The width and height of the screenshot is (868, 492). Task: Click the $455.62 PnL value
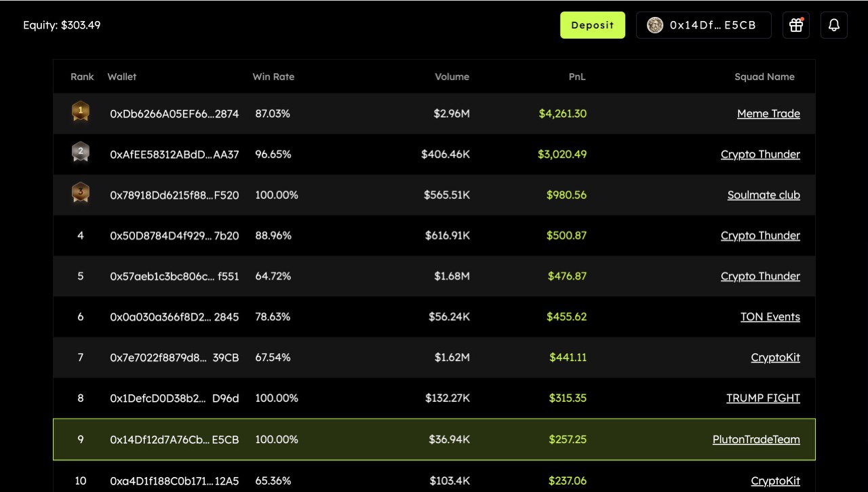click(x=566, y=317)
